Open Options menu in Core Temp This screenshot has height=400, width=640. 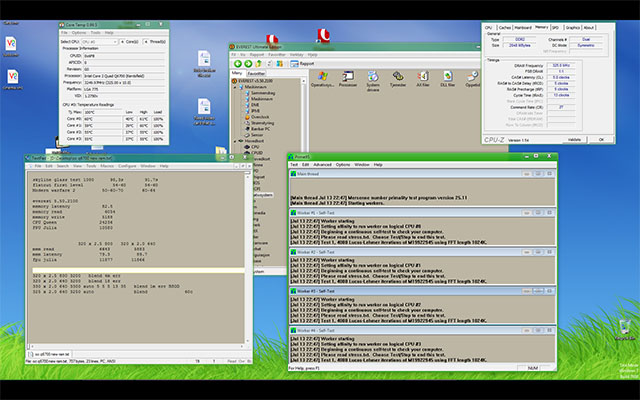79,33
